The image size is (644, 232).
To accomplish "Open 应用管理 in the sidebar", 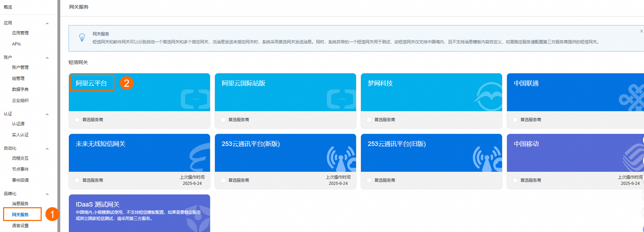I will (20, 33).
